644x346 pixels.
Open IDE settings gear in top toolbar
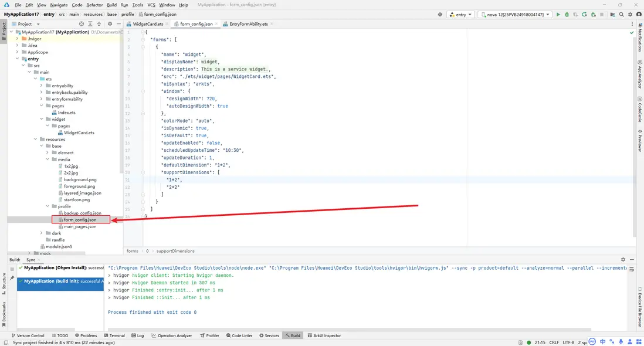631,14
